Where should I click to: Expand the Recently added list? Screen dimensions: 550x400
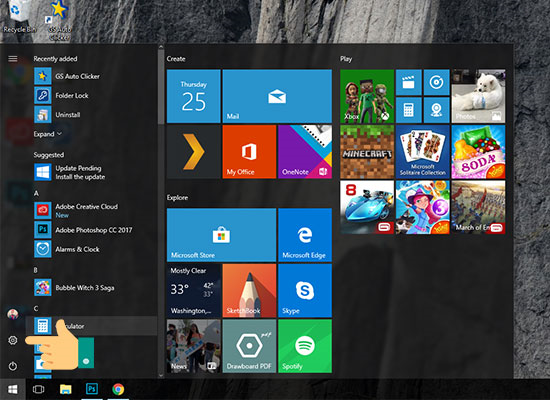[x=48, y=134]
